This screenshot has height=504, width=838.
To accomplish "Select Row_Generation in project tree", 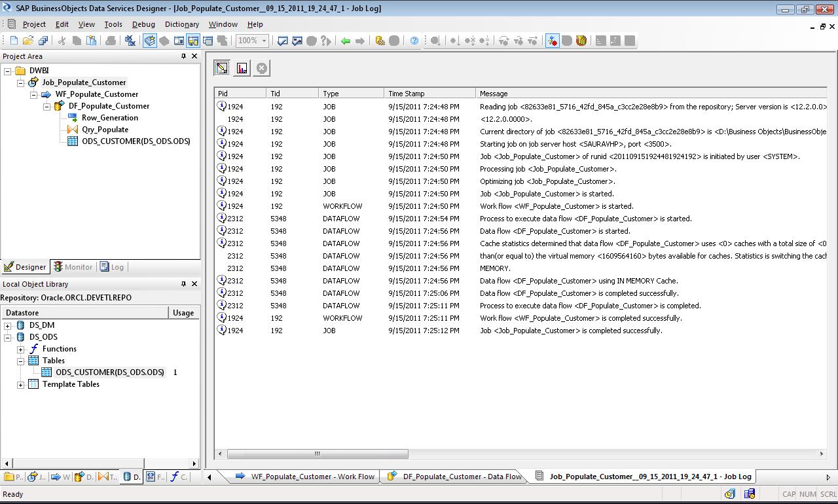I will tap(109, 118).
